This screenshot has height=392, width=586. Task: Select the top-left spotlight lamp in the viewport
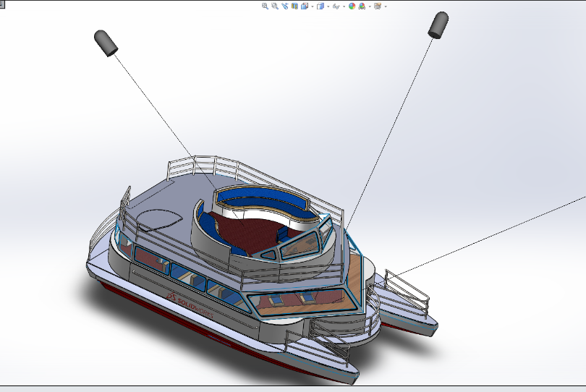[x=106, y=43]
